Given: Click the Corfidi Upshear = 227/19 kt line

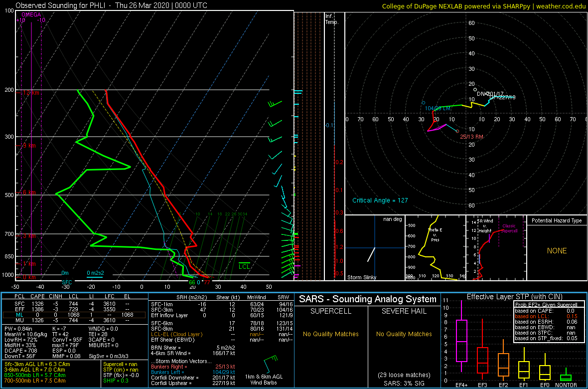Looking at the screenshot, I should point(193,383).
